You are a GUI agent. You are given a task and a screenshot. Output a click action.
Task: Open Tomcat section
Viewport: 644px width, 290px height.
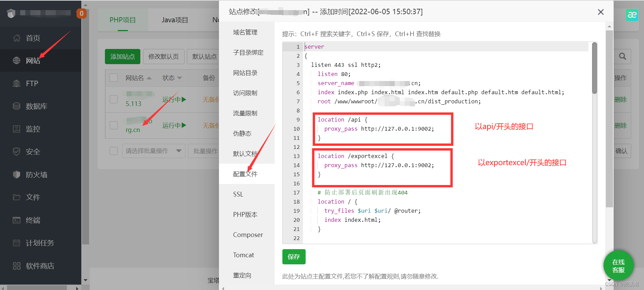244,255
